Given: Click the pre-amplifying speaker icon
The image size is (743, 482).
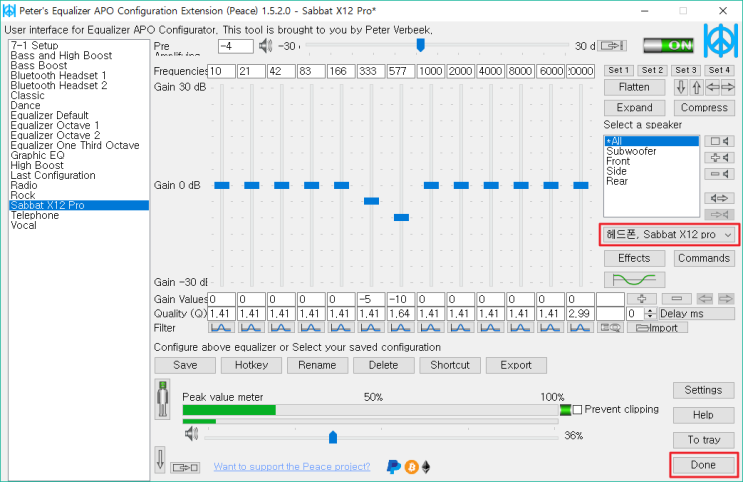Looking at the screenshot, I should click(265, 46).
